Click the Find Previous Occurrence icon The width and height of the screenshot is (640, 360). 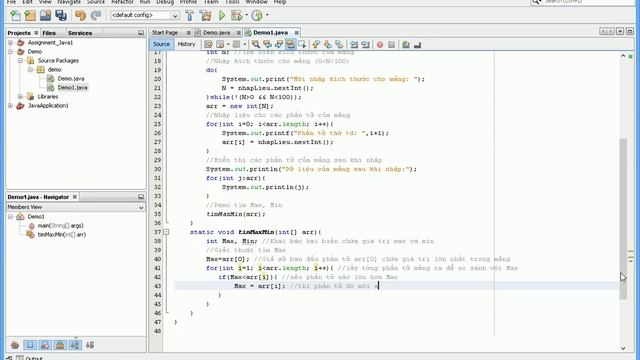267,44
